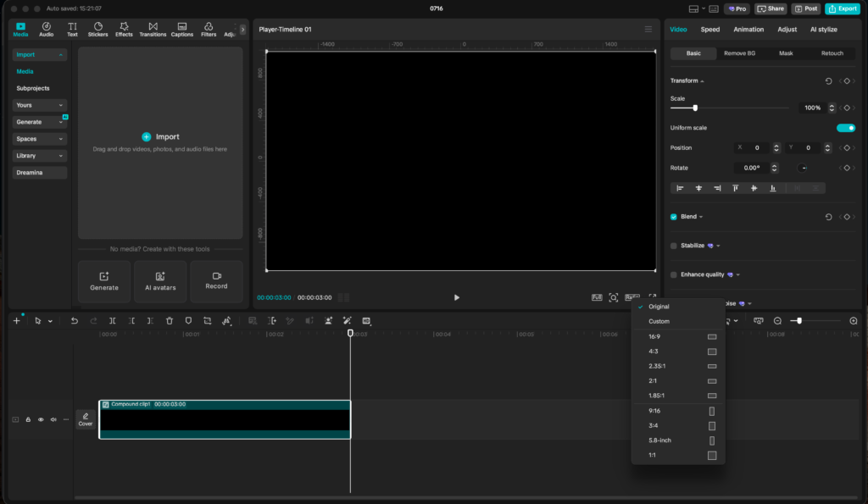This screenshot has width=868, height=504.
Task: Expand the Yours section
Action: pyautogui.click(x=39, y=105)
